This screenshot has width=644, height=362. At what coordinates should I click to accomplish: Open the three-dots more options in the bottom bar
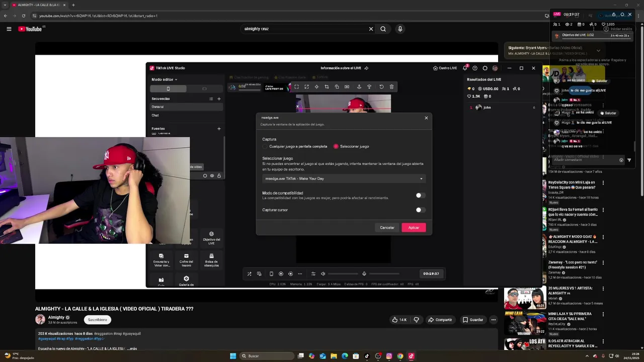pyautogui.click(x=300, y=274)
